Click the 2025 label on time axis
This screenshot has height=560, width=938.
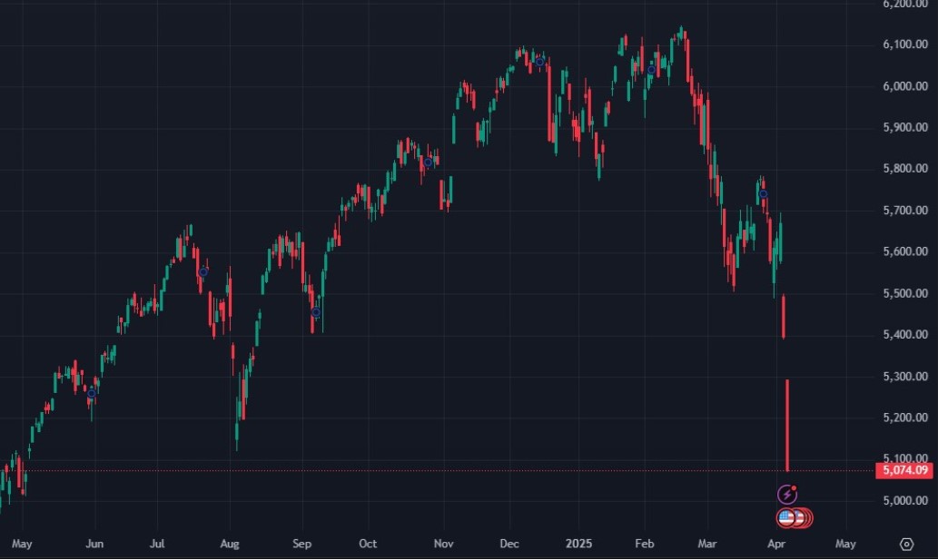point(578,544)
